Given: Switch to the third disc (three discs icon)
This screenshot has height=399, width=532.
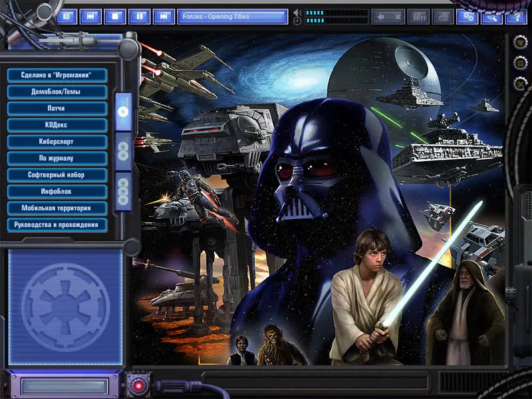Looking at the screenshot, I should coord(123,192).
